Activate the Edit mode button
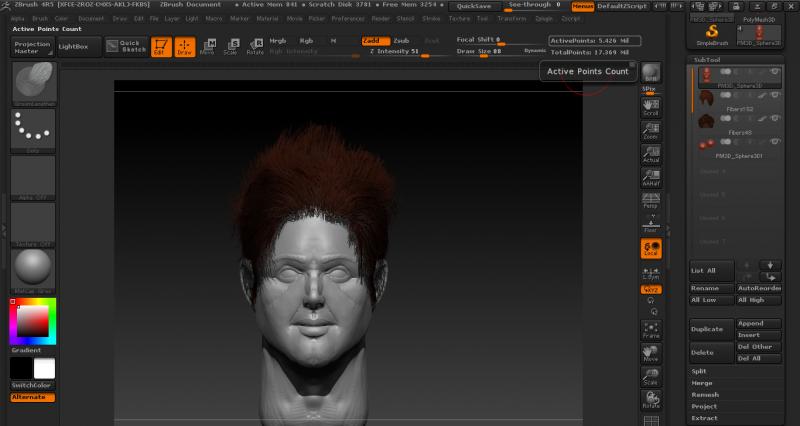The height and width of the screenshot is (426, 800). click(x=160, y=46)
